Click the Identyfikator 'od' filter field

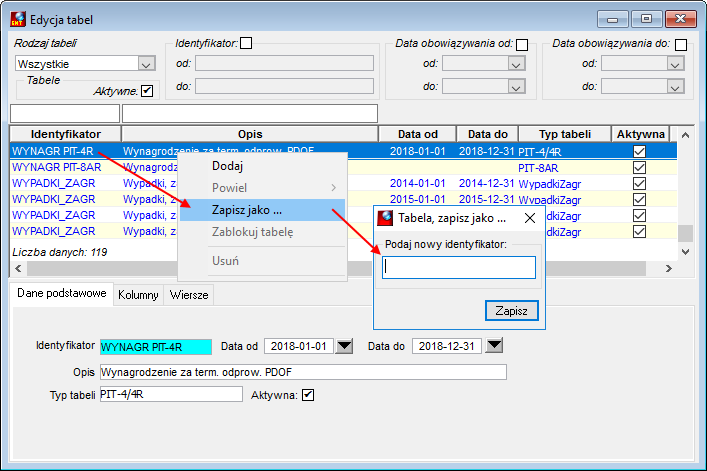[x=285, y=63]
